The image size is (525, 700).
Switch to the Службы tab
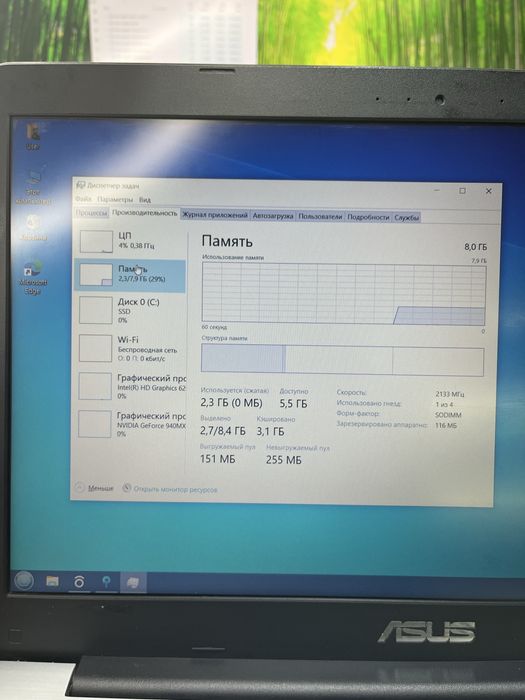coord(406,217)
